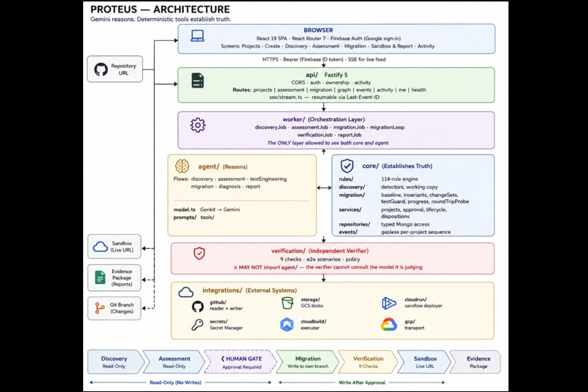
Task: Click the 'services/' row label in core block
Action: point(350,210)
